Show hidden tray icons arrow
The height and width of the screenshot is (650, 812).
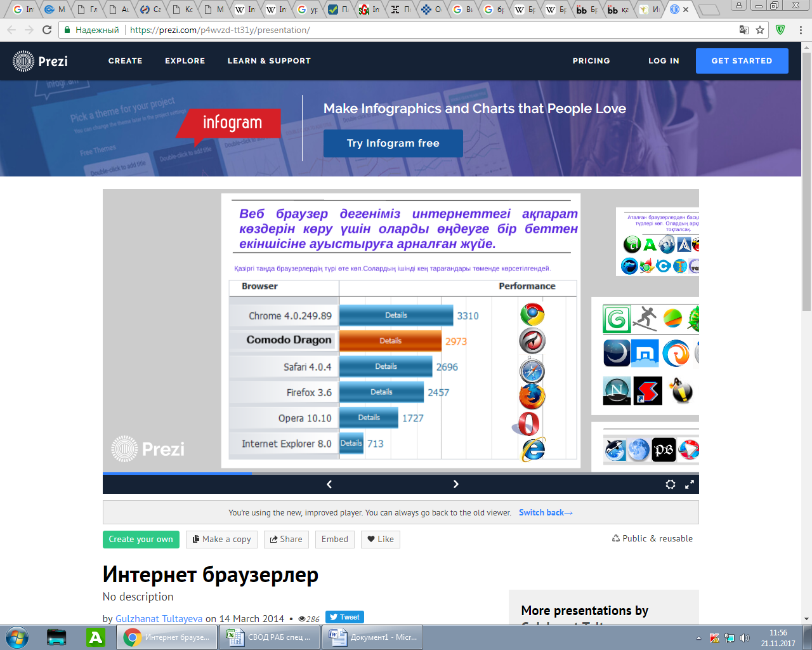[x=698, y=638]
